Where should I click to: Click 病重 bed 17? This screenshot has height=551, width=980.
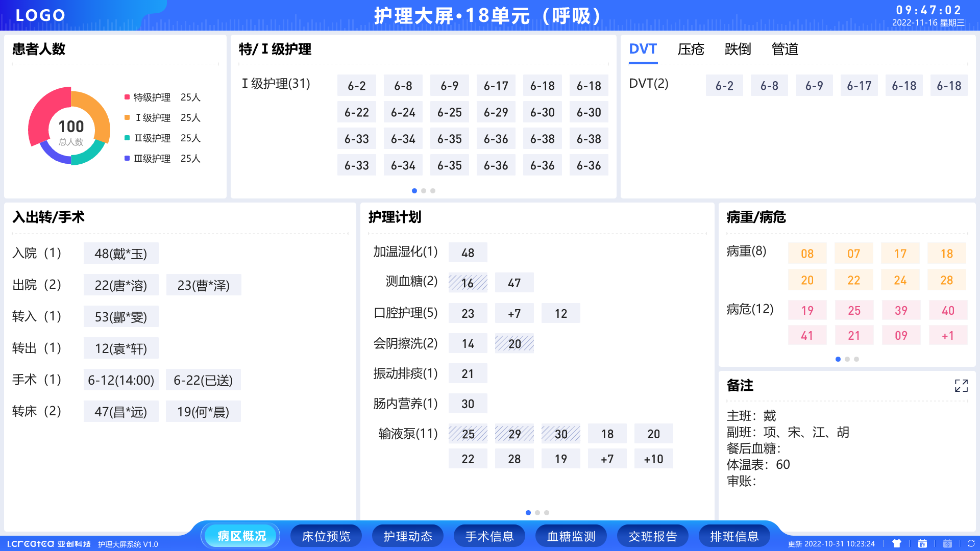click(900, 254)
